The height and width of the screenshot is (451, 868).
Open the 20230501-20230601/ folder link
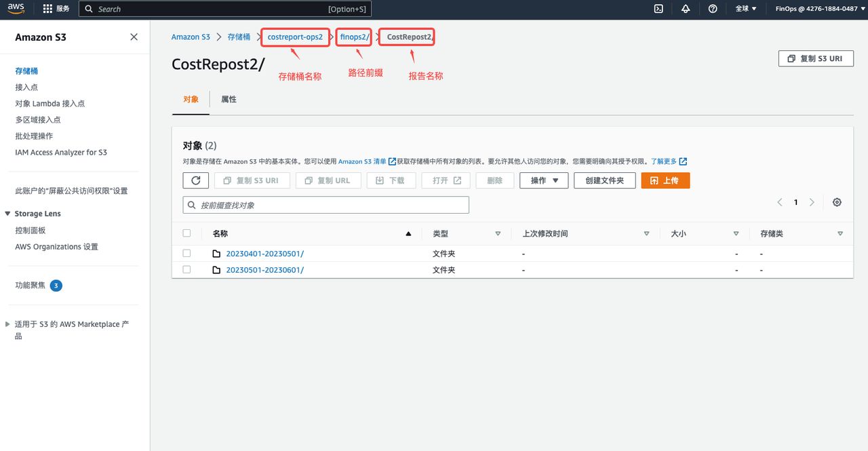click(265, 270)
